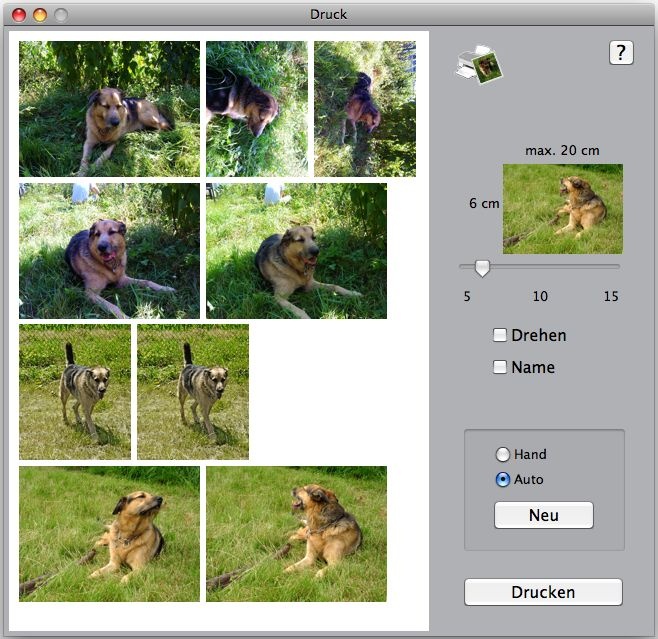Select third-row left standing dog photo
This screenshot has height=639, width=658.
coord(75,391)
